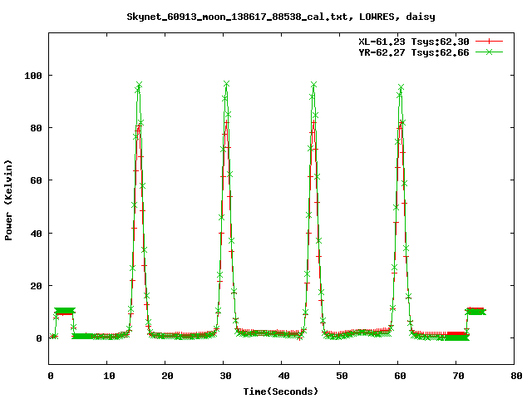532x399 pixels.
Task: Click the y-axis tick label 0
Action: tap(39, 338)
